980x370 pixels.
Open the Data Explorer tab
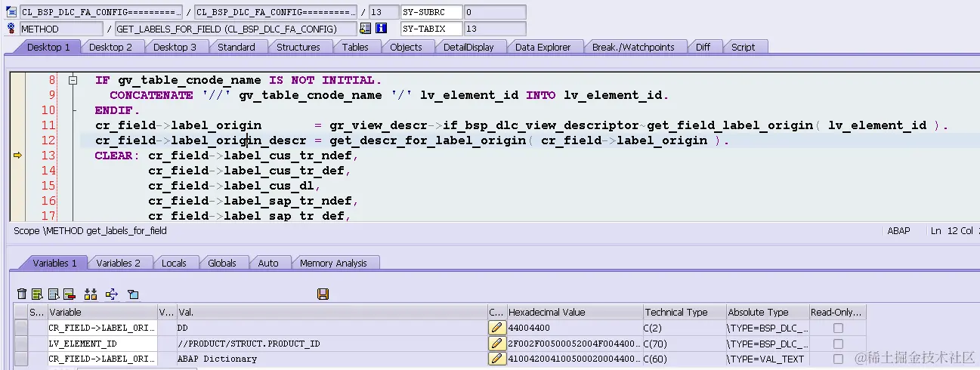[543, 47]
